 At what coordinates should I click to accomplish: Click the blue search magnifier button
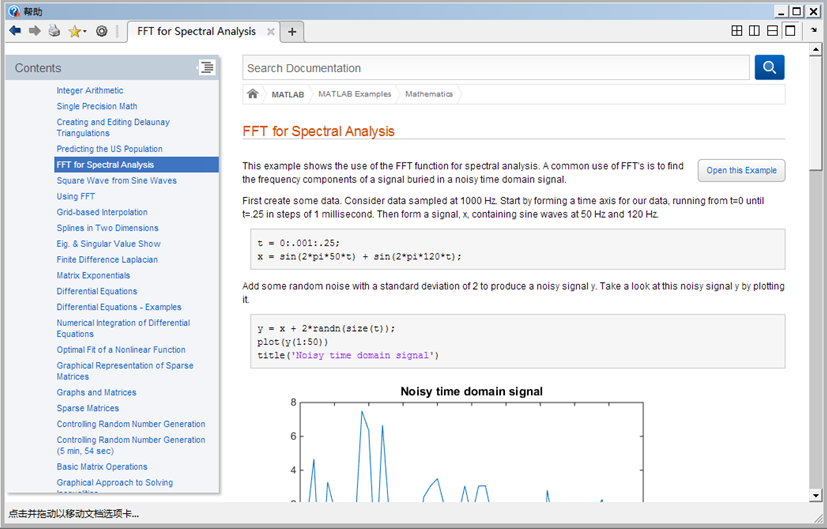[x=769, y=68]
